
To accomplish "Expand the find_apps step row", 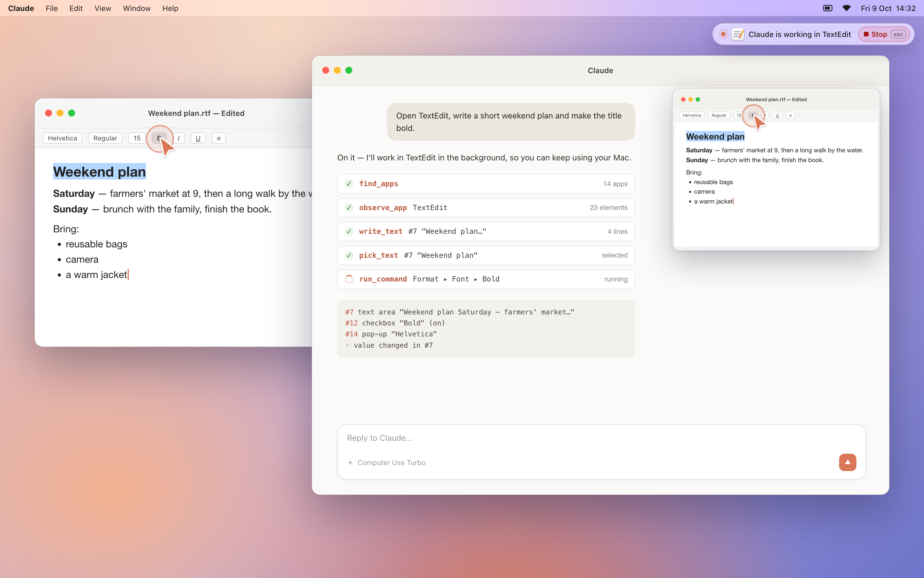I will pyautogui.click(x=486, y=184).
